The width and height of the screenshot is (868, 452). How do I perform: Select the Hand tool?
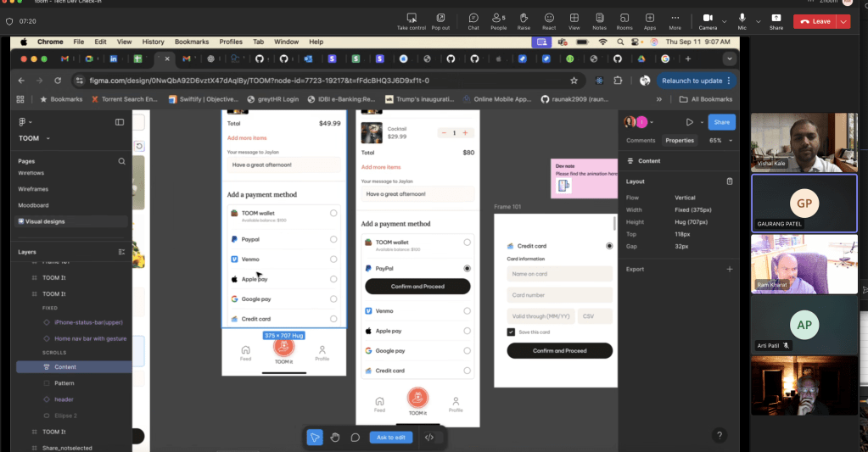335,438
